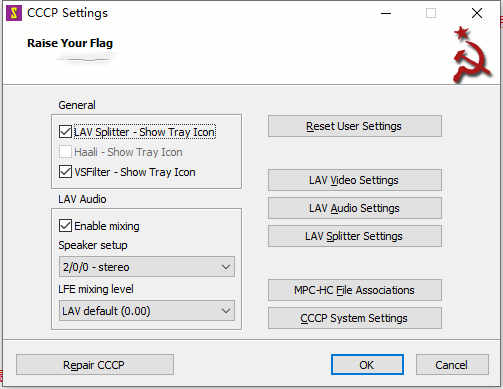The width and height of the screenshot is (503, 389).
Task: Click the Repair CCCP button
Action: (x=95, y=365)
